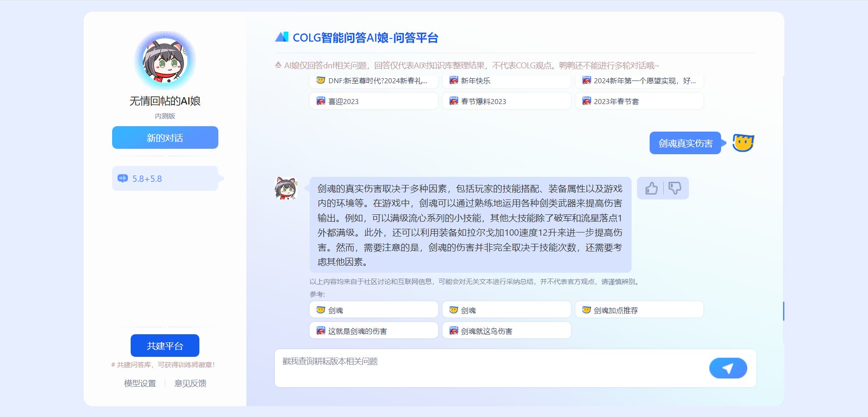Click icon of 喜迎2023 reference
868x417 pixels.
click(x=321, y=100)
